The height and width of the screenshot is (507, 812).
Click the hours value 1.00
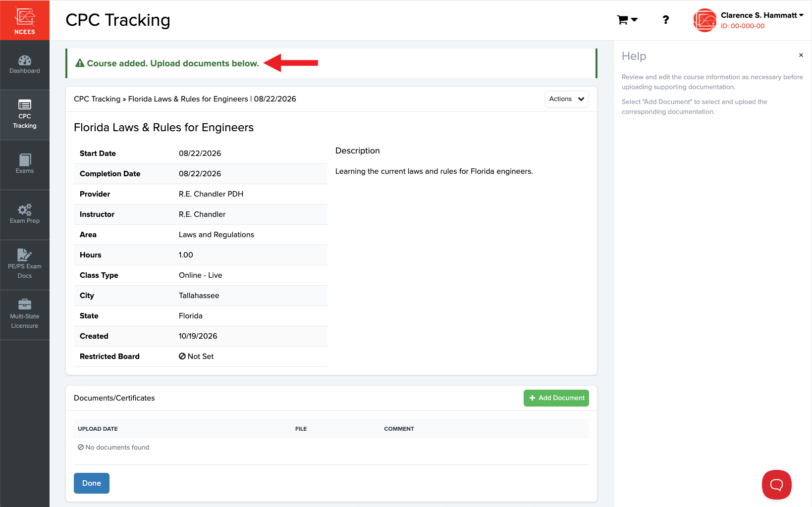[186, 255]
